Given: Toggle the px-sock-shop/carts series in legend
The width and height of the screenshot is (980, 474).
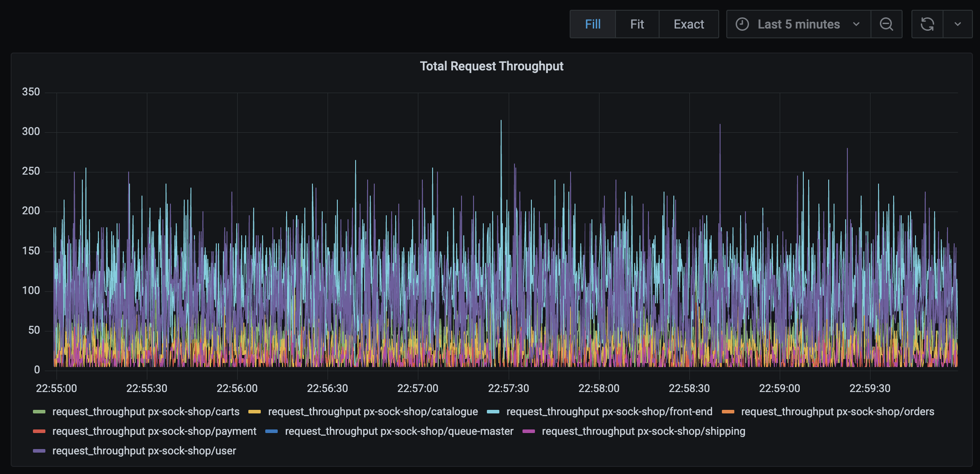Looking at the screenshot, I should point(146,412).
